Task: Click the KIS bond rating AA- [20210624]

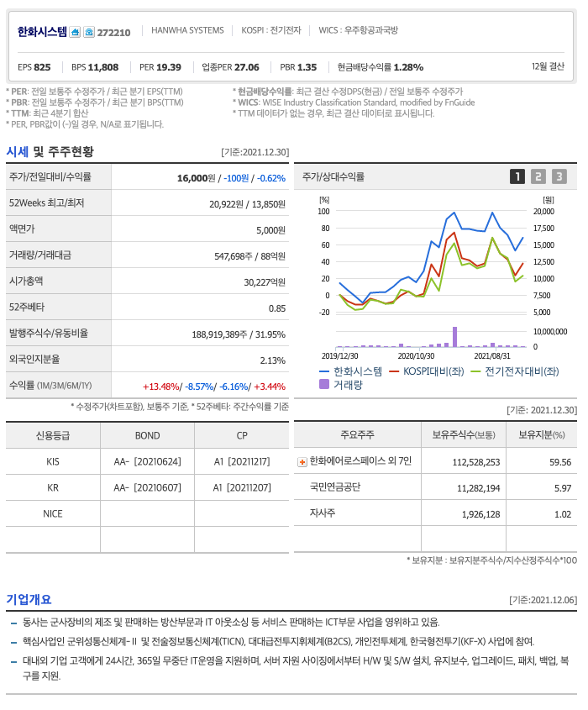Action: (x=148, y=462)
